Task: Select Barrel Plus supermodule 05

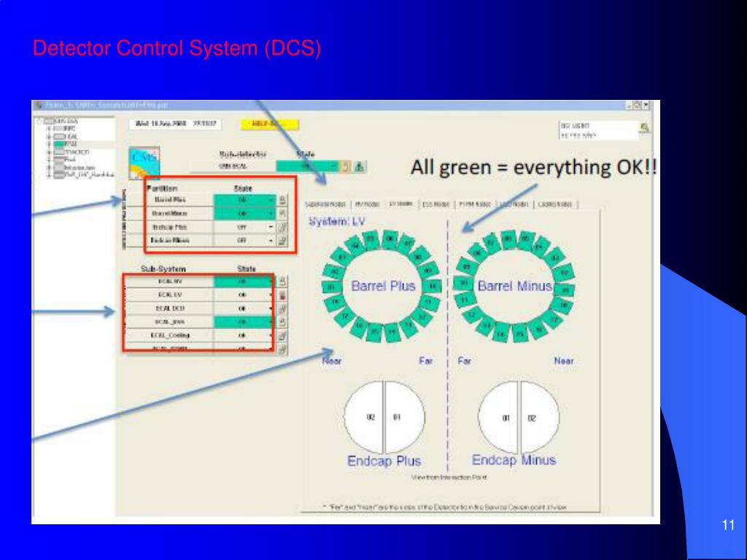Action: (371, 238)
